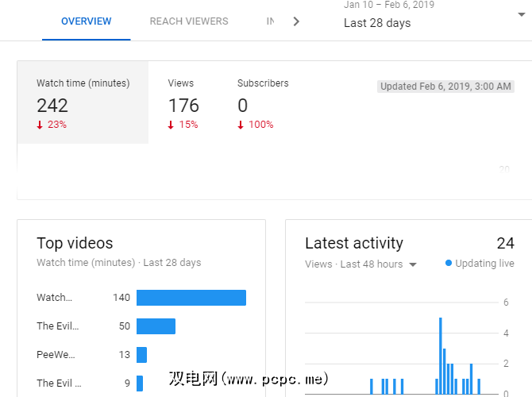Open the Last 28 days date range dropdown
This screenshot has height=397, width=532.
(x=434, y=15)
